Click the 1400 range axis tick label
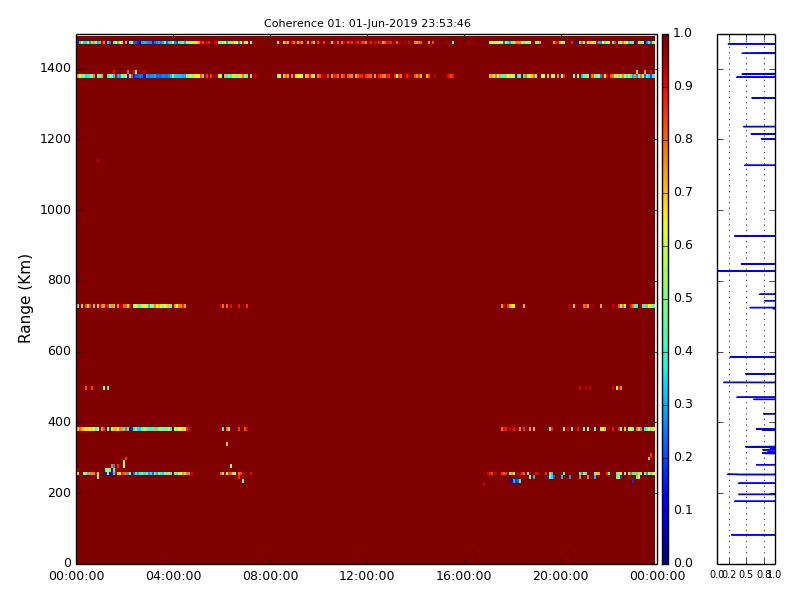Image resolution: width=800 pixels, height=600 pixels. [x=56, y=68]
